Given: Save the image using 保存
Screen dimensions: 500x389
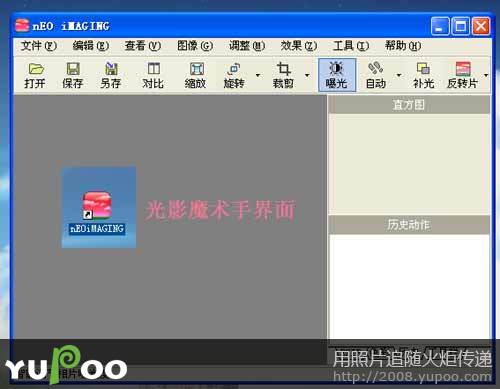Looking at the screenshot, I should [73, 75].
